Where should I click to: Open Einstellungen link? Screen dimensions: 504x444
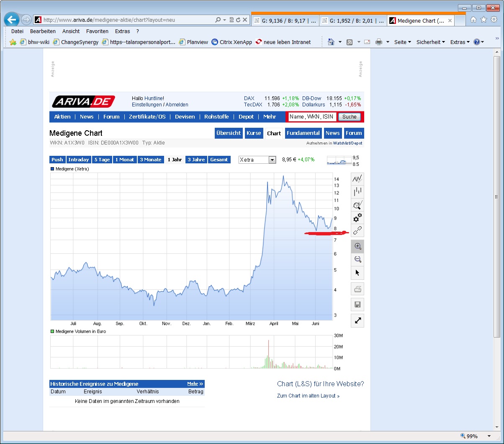coord(147,105)
